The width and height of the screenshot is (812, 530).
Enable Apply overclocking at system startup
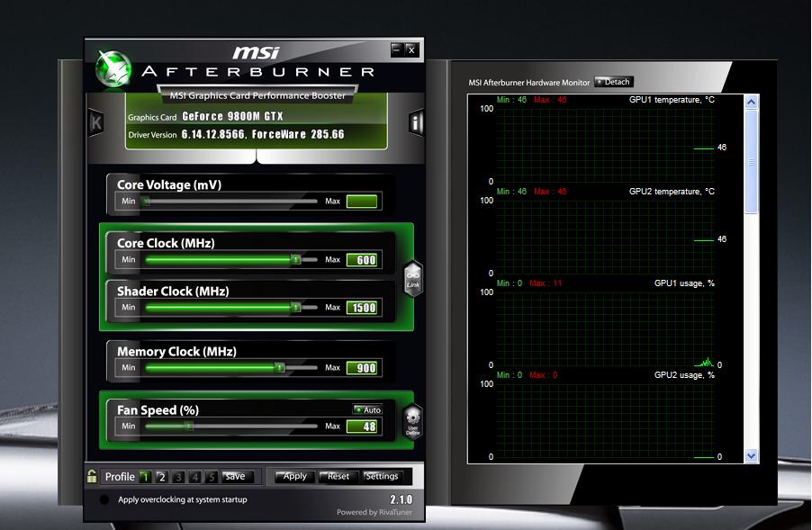pos(104,499)
